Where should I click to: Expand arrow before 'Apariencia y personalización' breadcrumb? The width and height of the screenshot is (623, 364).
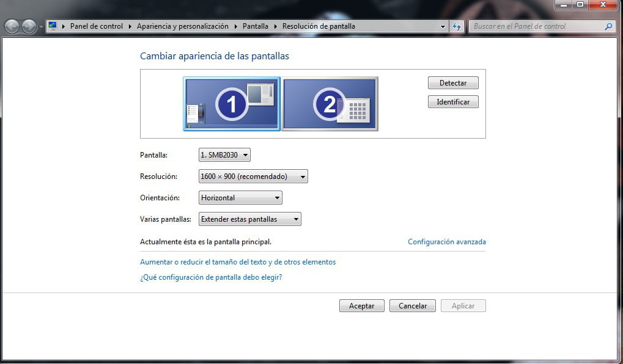click(x=130, y=27)
